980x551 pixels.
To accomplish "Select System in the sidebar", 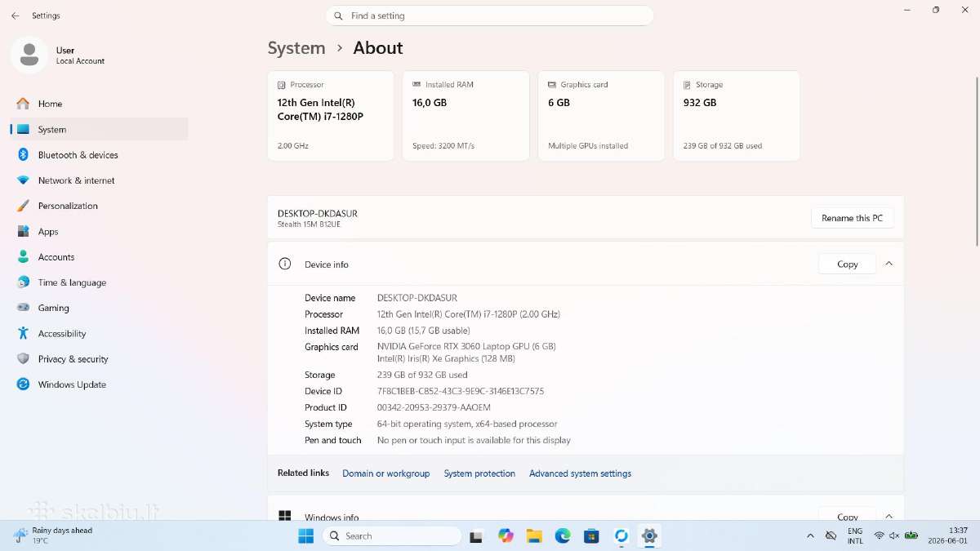I will [x=99, y=129].
